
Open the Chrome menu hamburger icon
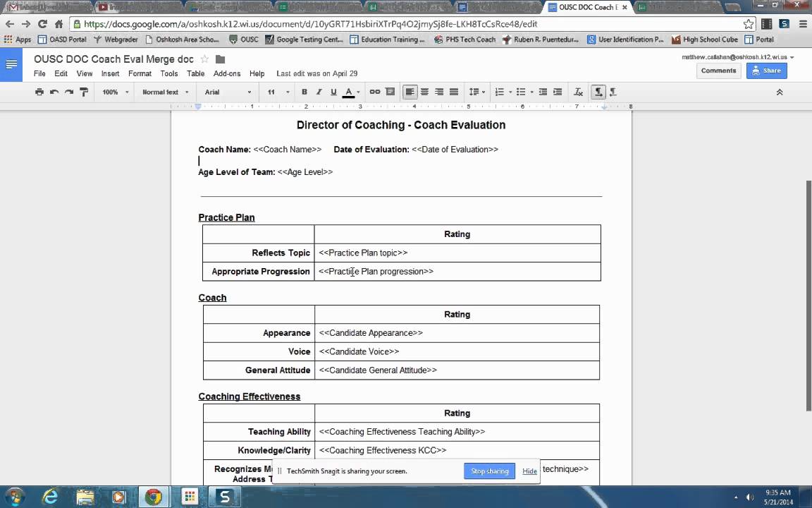[x=804, y=24]
